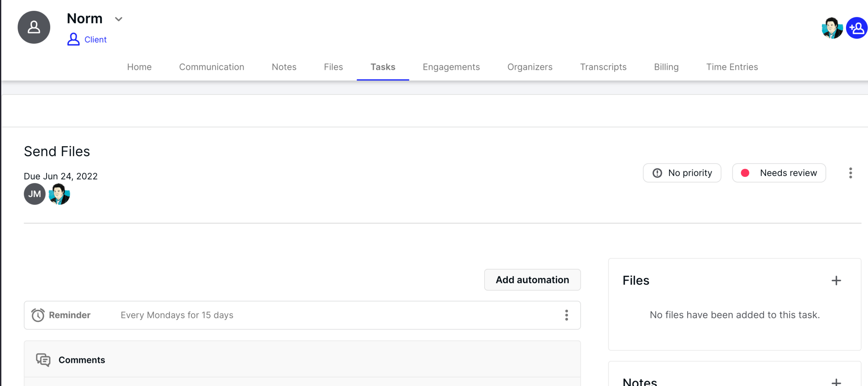Open the Needs review status dropdown

[x=779, y=173]
